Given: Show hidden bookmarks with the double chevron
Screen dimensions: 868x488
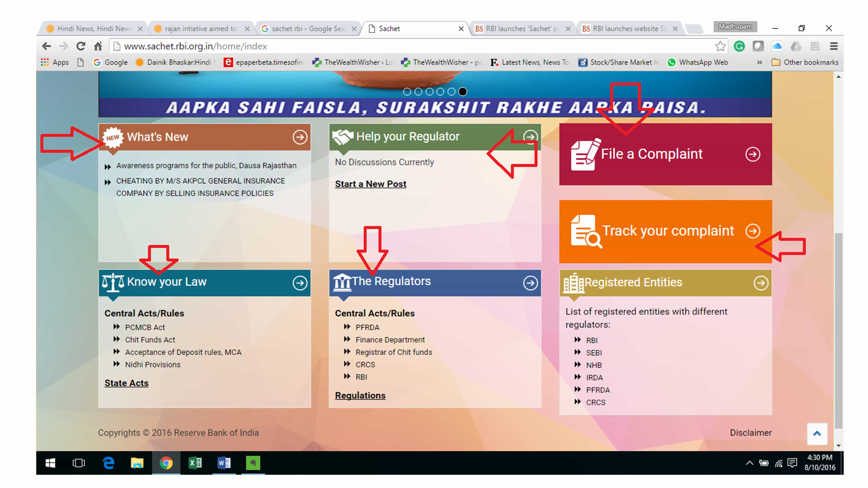Looking at the screenshot, I should tap(759, 62).
